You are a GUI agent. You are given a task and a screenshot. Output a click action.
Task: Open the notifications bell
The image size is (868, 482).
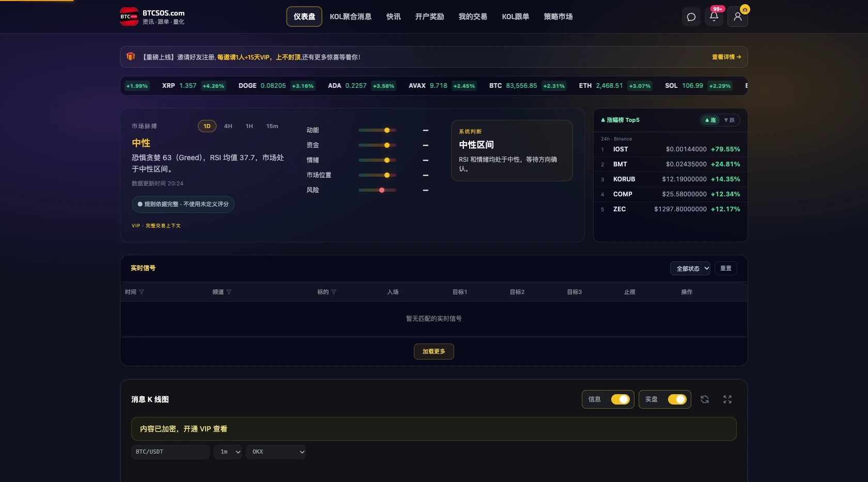click(x=714, y=17)
